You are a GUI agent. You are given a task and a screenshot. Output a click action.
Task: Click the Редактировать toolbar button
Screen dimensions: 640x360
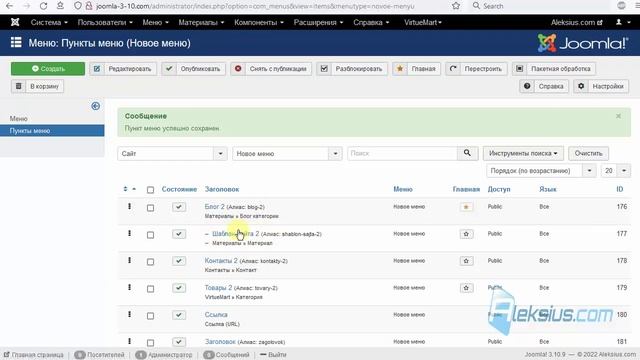[x=123, y=69]
